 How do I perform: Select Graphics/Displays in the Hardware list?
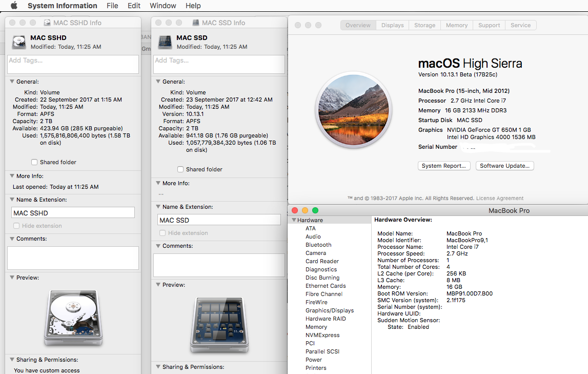pyautogui.click(x=330, y=310)
